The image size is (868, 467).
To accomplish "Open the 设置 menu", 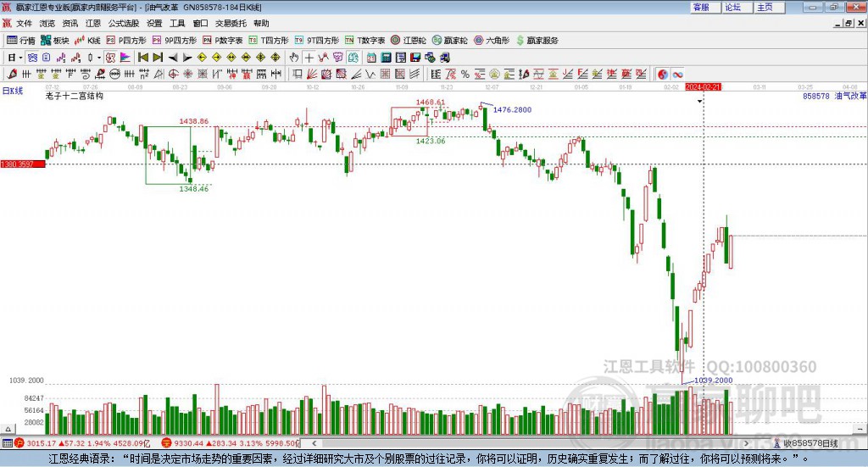I will pyautogui.click(x=154, y=23).
